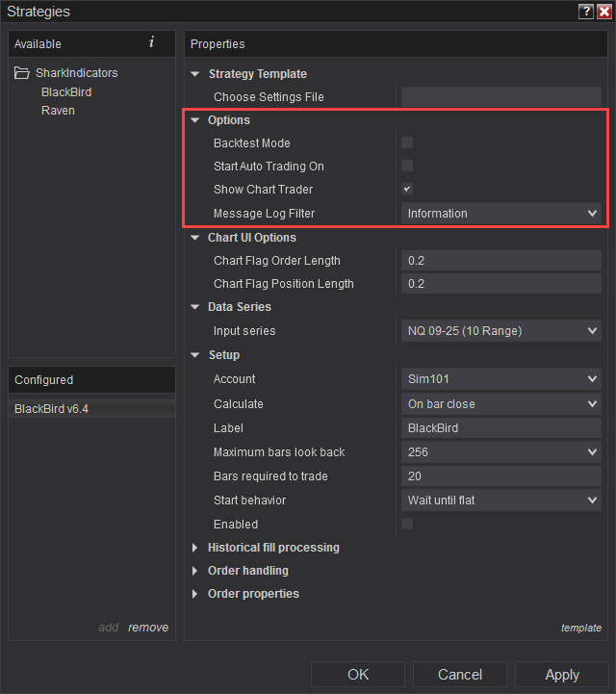The width and height of the screenshot is (616, 694).
Task: Uncheck the Show Chart Trader checkbox
Action: (x=407, y=189)
